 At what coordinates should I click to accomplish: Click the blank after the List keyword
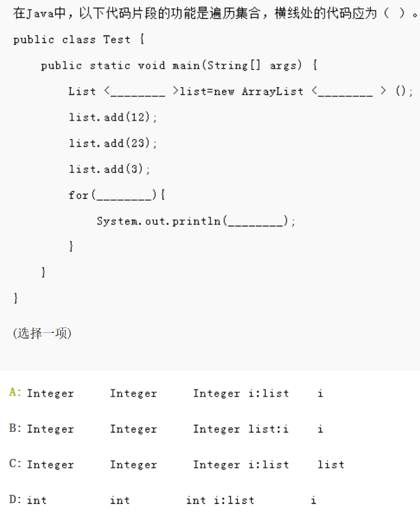(x=137, y=93)
